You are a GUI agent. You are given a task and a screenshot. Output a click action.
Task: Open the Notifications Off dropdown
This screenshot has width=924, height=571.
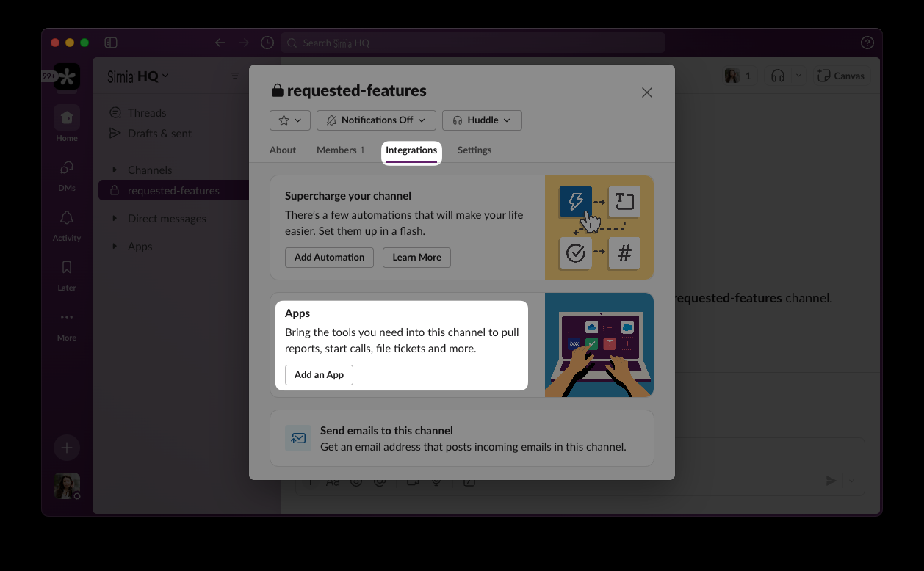pos(376,120)
